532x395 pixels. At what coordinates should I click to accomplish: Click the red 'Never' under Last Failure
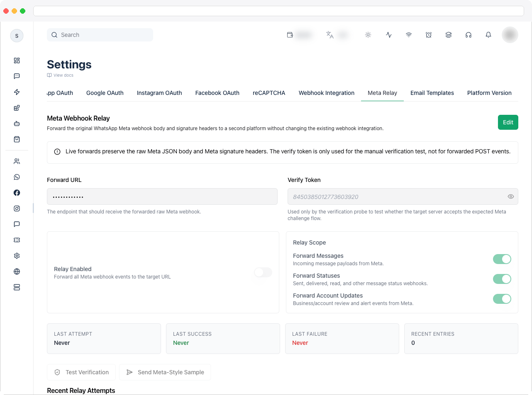coord(300,343)
